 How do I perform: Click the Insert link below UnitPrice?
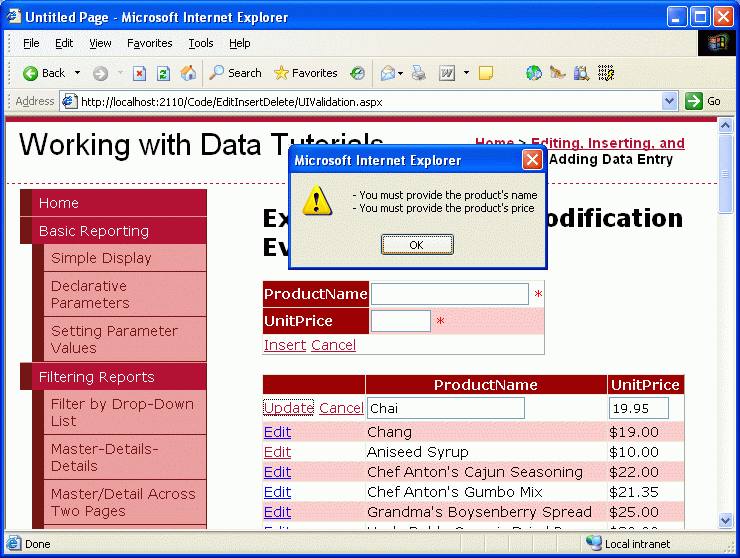click(x=284, y=345)
